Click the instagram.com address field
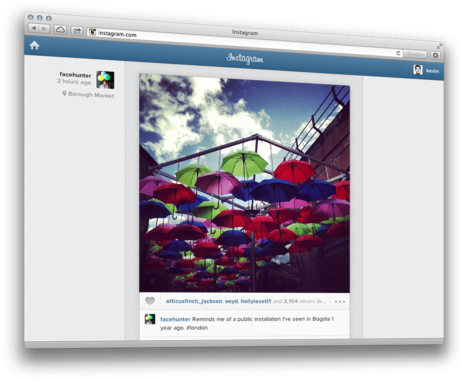The height and width of the screenshot is (380, 462). 245,43
